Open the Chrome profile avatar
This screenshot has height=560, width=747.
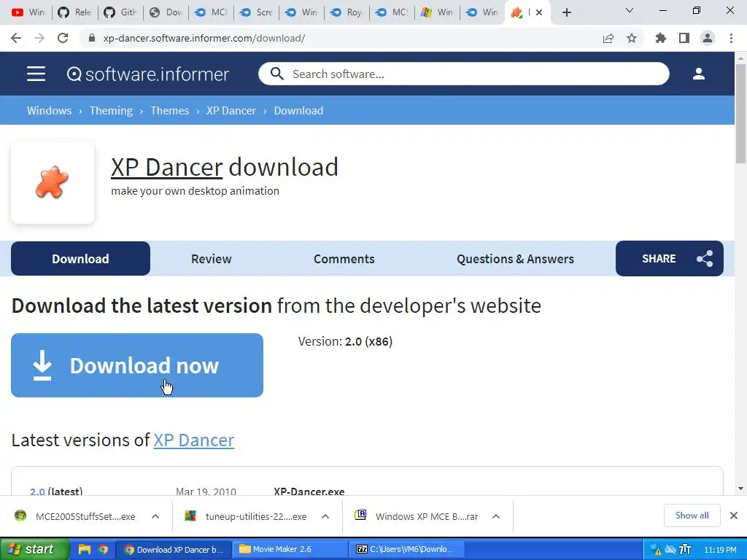[x=708, y=38]
